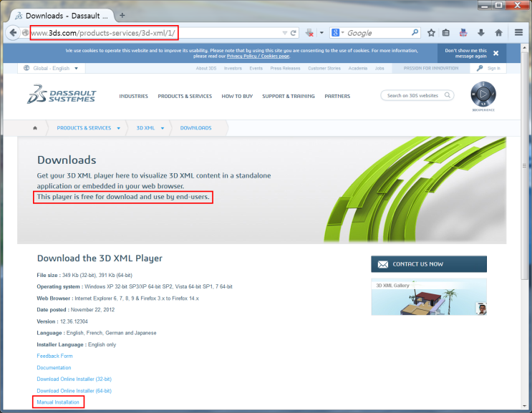The image size is (532, 413).
Task: Click the Dassault Systemes logo
Action: pyautogui.click(x=62, y=94)
